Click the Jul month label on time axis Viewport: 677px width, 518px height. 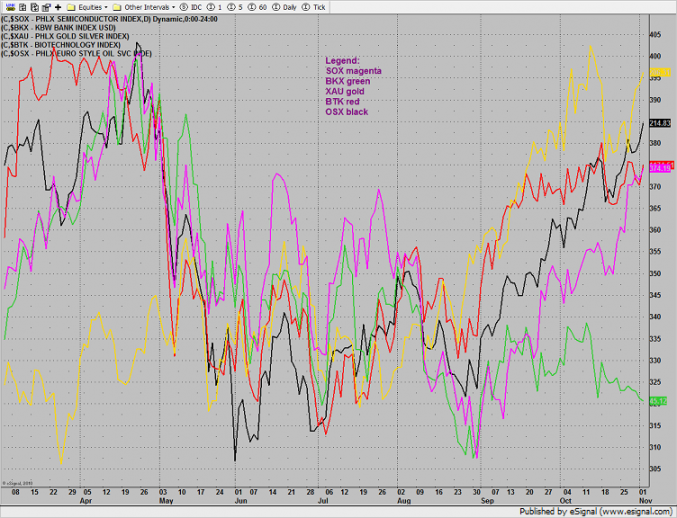tap(323, 501)
